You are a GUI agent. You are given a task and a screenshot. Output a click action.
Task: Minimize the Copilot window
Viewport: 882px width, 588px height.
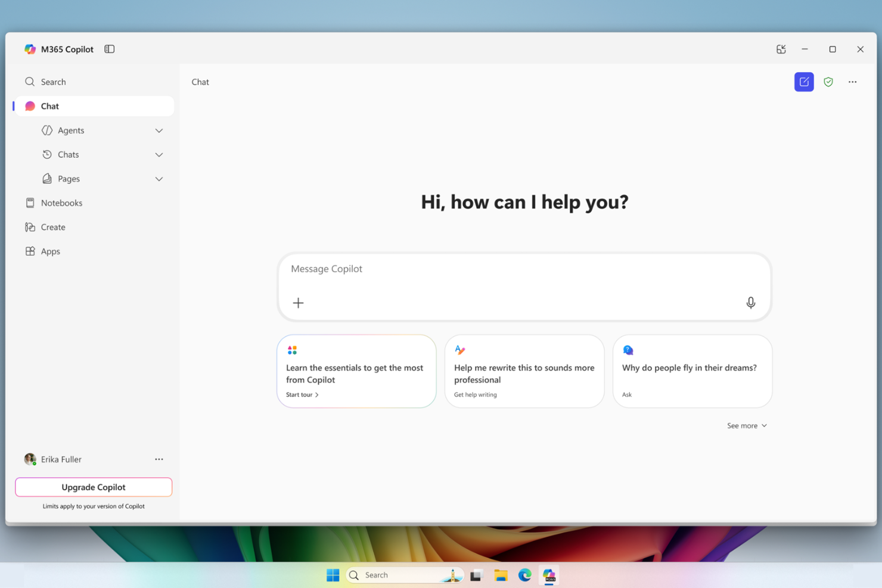pos(805,49)
